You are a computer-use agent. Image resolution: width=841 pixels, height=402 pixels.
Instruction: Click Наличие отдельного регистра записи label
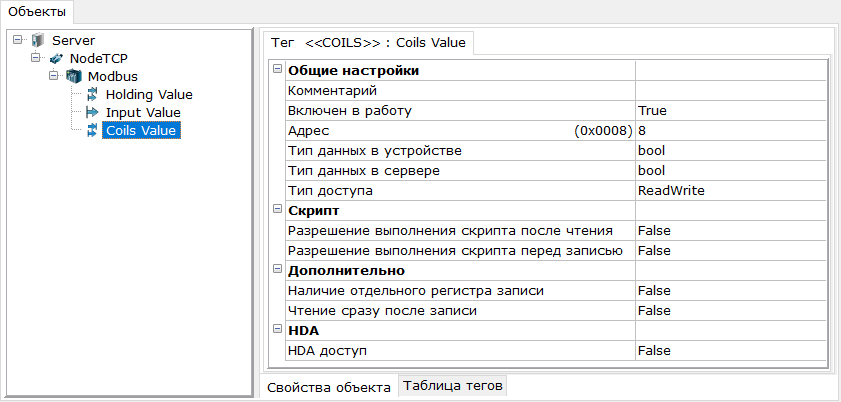coord(416,291)
